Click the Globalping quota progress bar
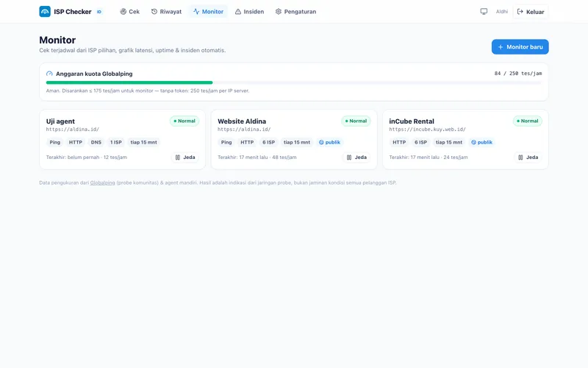The width and height of the screenshot is (588, 368). point(293,82)
